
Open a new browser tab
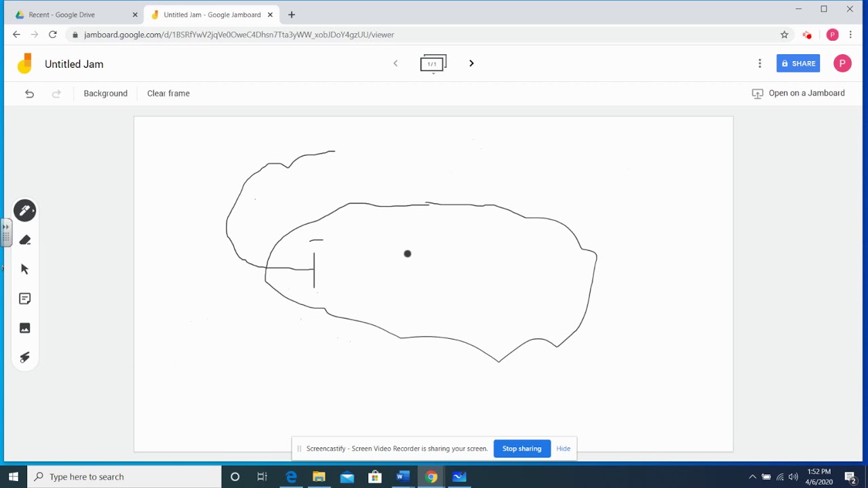pos(292,15)
